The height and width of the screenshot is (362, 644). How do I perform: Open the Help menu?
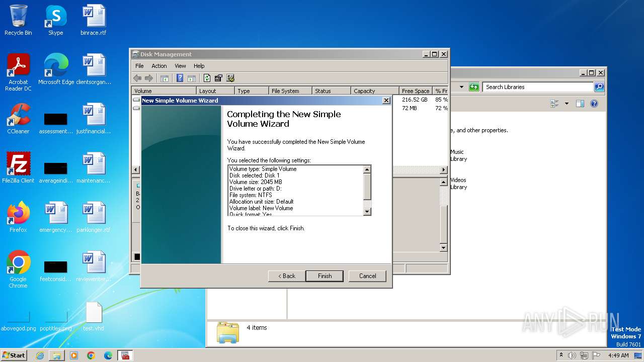click(x=199, y=66)
